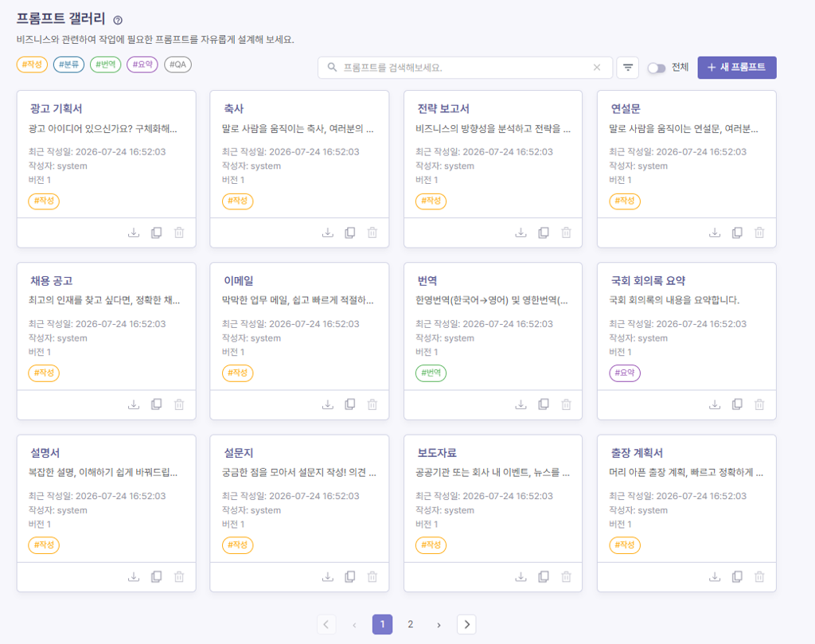Filter by the top #작성 tag
815x644 pixels.
(x=32, y=64)
